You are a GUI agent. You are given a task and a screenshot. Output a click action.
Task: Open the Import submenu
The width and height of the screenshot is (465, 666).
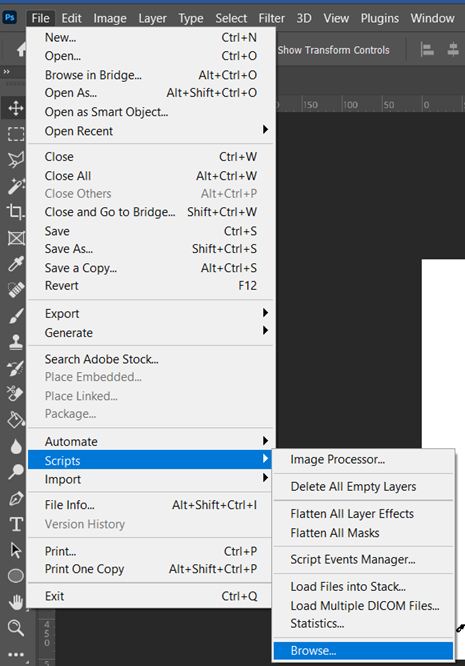tap(150, 479)
